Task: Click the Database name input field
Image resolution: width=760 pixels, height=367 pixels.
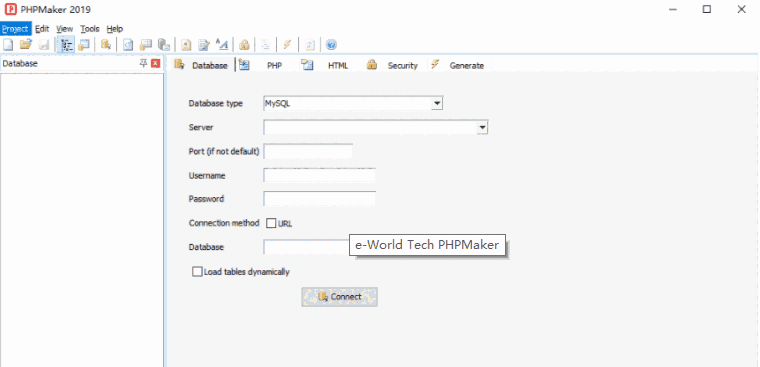Action: [x=306, y=247]
